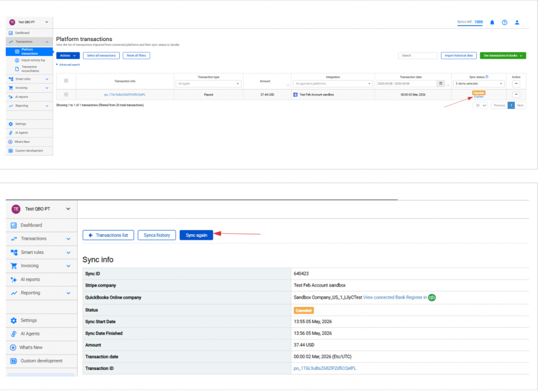Image resolution: width=538 pixels, height=392 pixels.
Task: Click AI reports icon in Sync info page sidebar
Action: click(x=14, y=280)
